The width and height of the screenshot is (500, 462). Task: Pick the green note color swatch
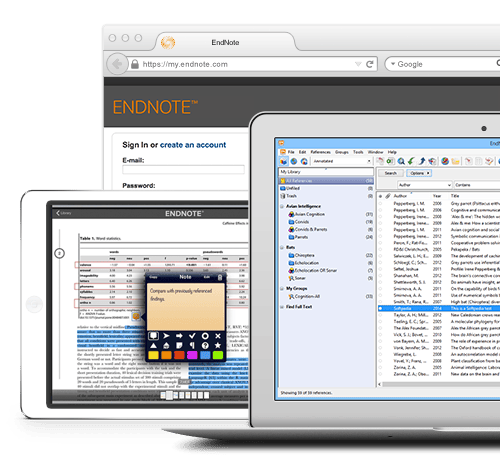click(218, 355)
